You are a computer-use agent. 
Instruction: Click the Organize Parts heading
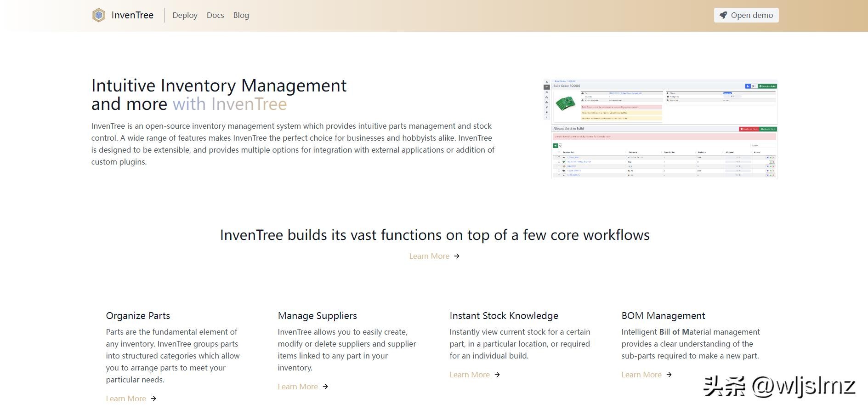(x=138, y=316)
